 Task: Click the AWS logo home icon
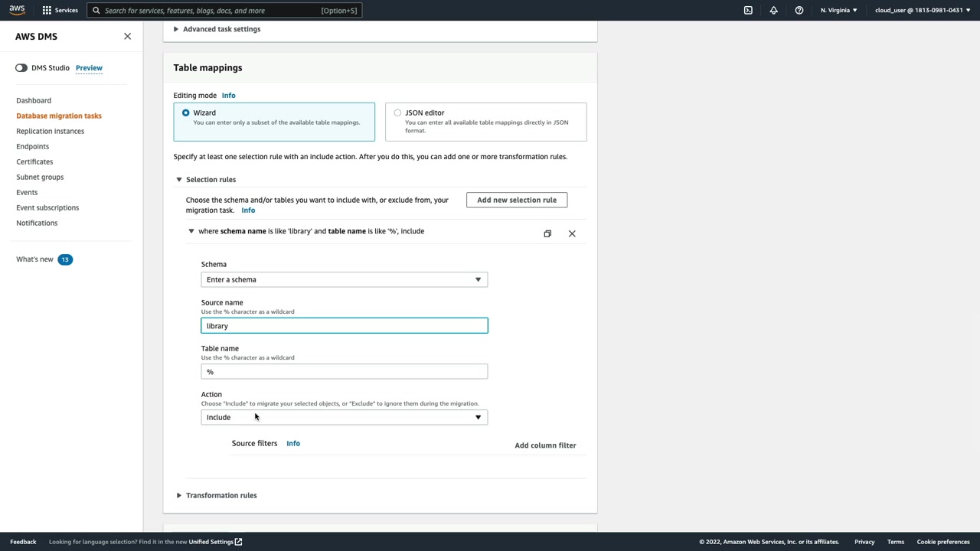tap(17, 10)
